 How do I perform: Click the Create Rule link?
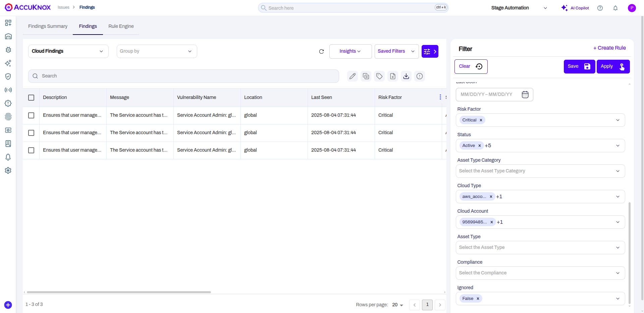pos(609,48)
